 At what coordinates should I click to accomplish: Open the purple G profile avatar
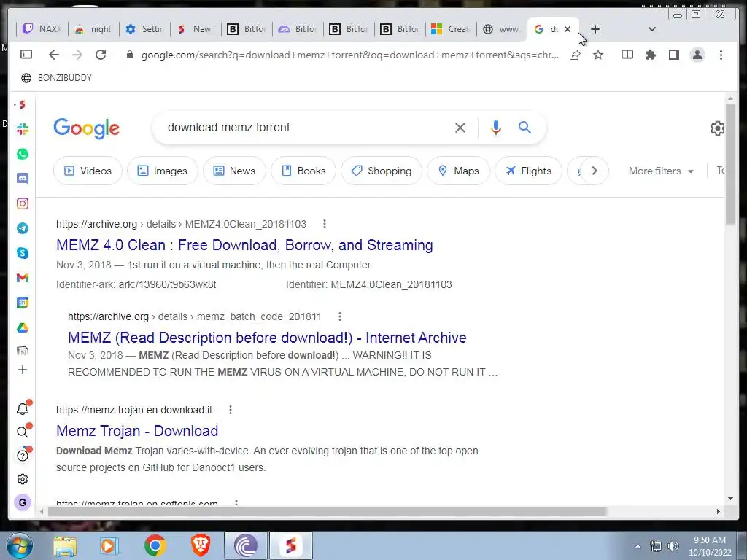23,502
